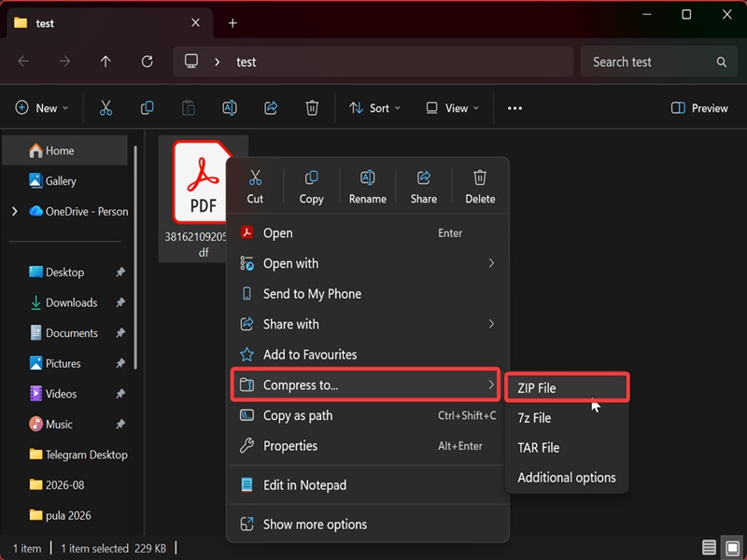The width and height of the screenshot is (747, 560).
Task: Open Downloads in the sidebar
Action: coord(72,302)
